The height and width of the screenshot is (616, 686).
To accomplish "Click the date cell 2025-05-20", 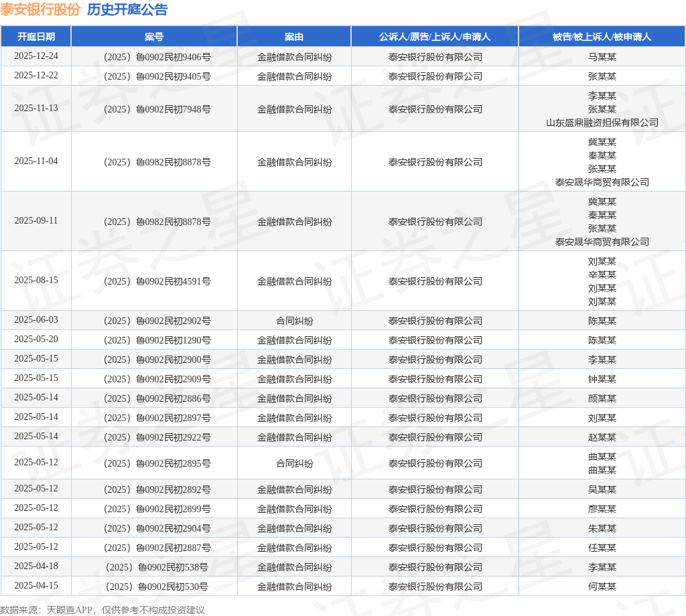I will click(36, 339).
